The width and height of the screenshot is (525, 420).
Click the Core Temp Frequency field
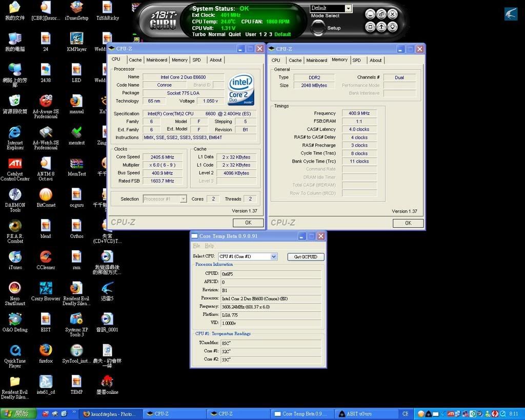click(x=271, y=307)
